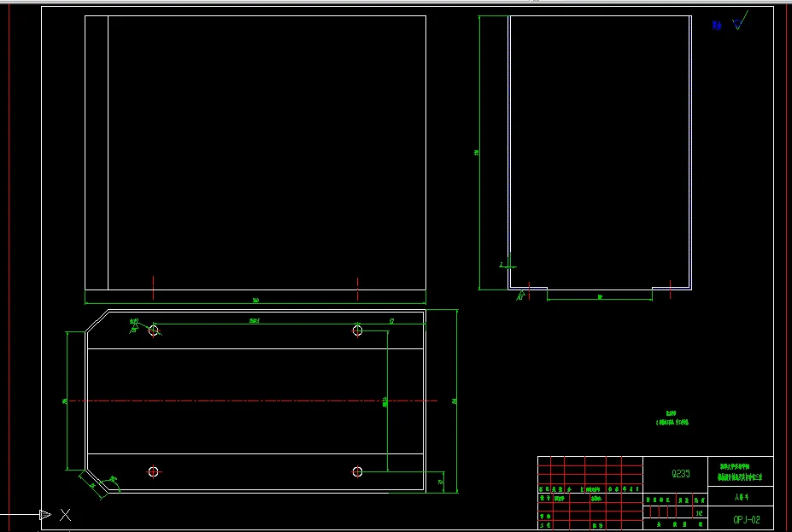Select the institution name text in title block

[741, 471]
